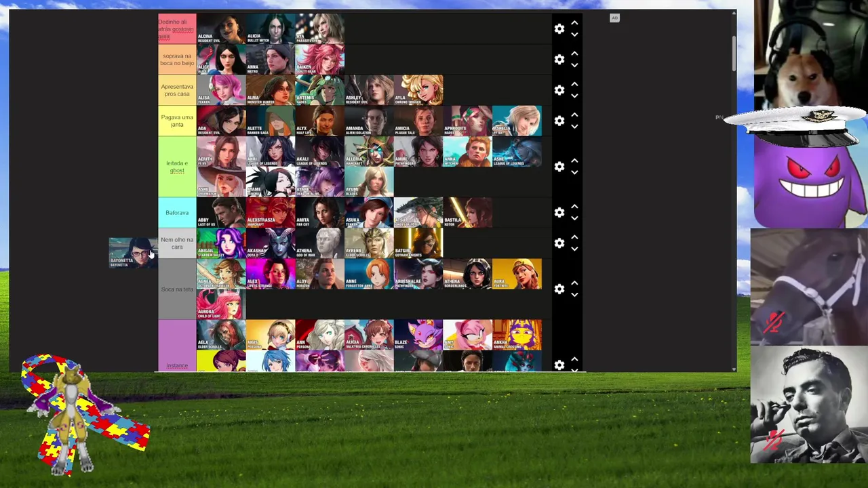868x488 pixels.
Task: Click the gray 'Soca na teta' tier label
Action: 177,289
